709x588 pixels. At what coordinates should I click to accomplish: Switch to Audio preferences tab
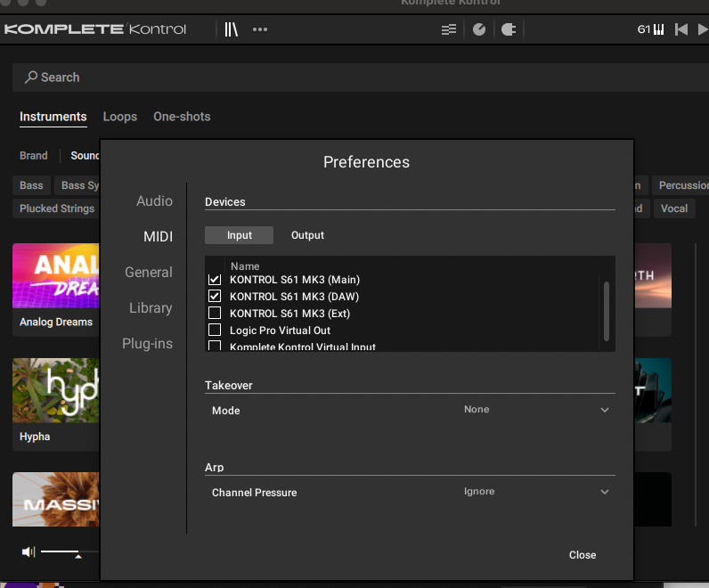(154, 200)
